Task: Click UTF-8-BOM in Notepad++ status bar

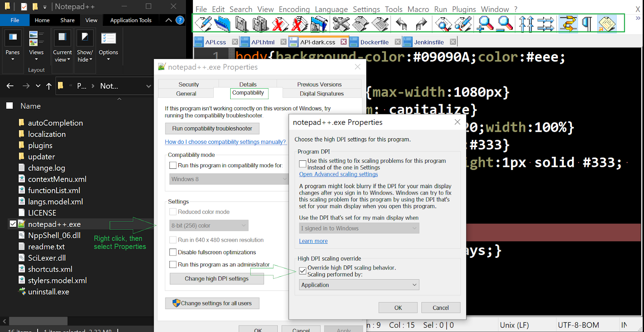Action: (x=578, y=325)
